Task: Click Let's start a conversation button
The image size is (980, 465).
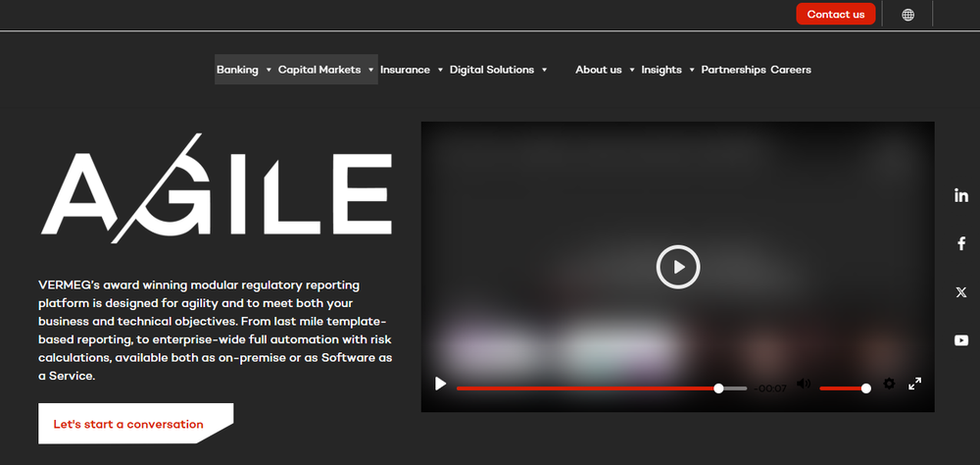Action: 135,424
